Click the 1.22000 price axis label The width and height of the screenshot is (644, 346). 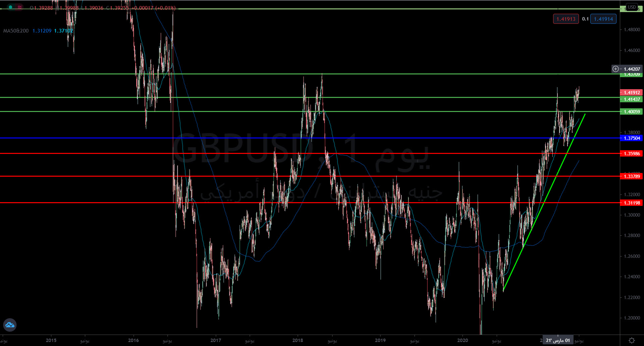point(632,297)
